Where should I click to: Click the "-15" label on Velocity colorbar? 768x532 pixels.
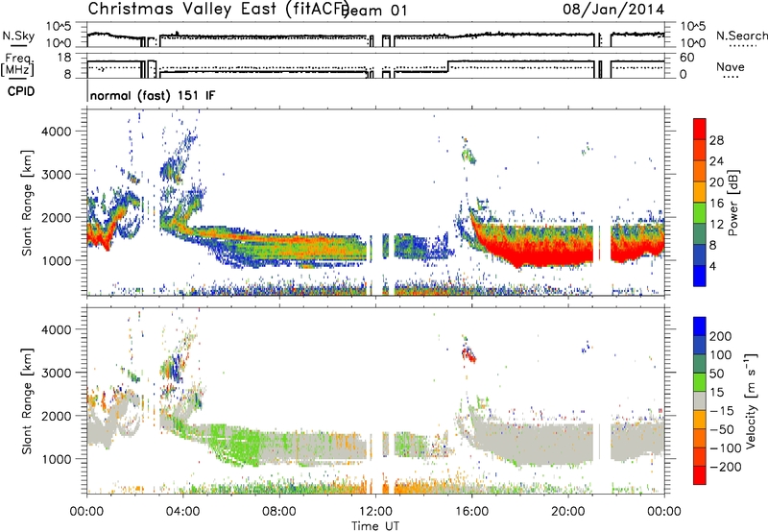click(x=721, y=410)
